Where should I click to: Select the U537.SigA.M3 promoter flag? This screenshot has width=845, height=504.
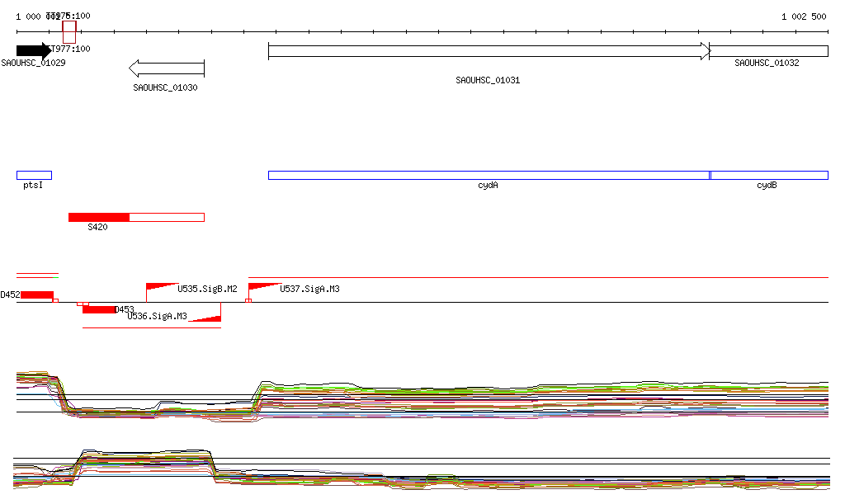(x=262, y=287)
